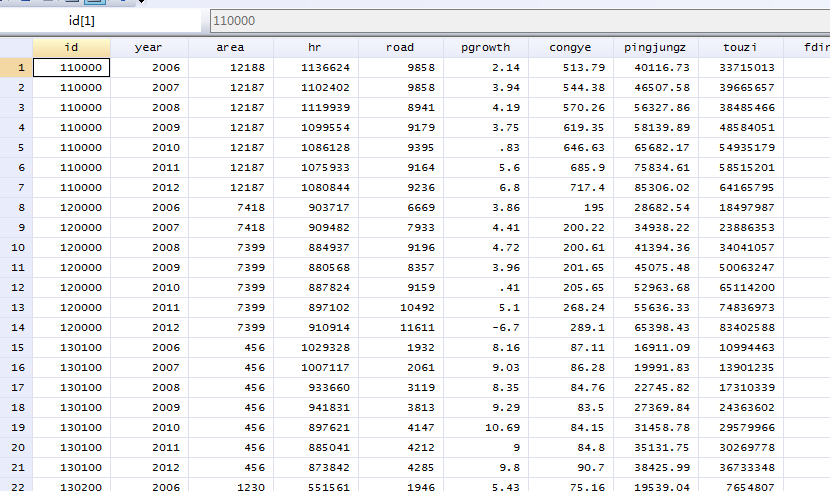The width and height of the screenshot is (830, 491).
Task: Click touzi cell 36733348
Action: pos(741,468)
